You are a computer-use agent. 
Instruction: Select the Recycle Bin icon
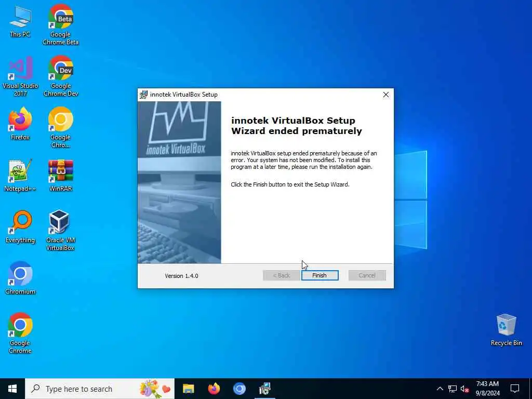click(506, 330)
